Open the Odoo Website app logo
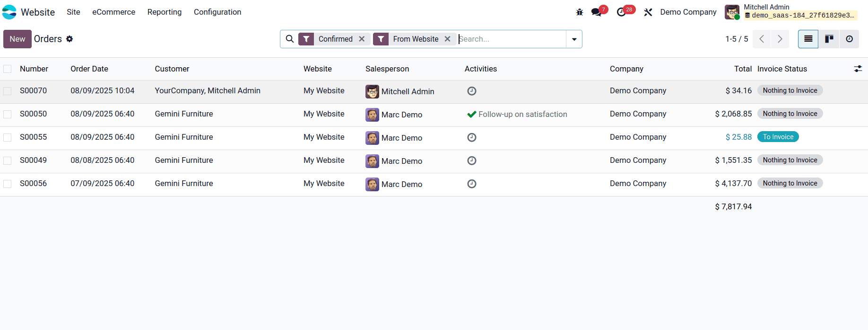 tap(9, 12)
